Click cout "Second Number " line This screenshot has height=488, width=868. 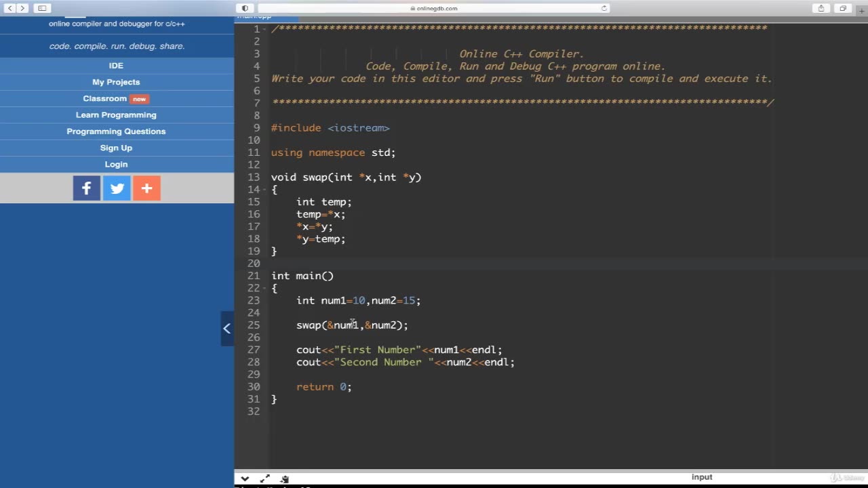[x=406, y=362]
